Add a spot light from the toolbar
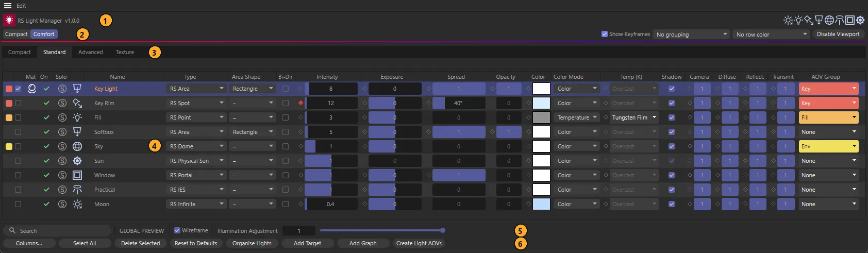The height and width of the screenshot is (253, 868). tap(809, 20)
